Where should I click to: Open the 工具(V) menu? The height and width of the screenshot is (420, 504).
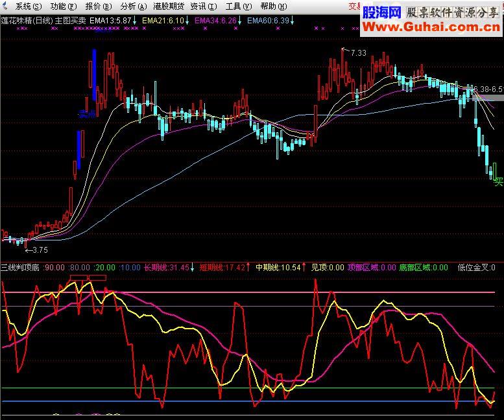[x=239, y=6]
